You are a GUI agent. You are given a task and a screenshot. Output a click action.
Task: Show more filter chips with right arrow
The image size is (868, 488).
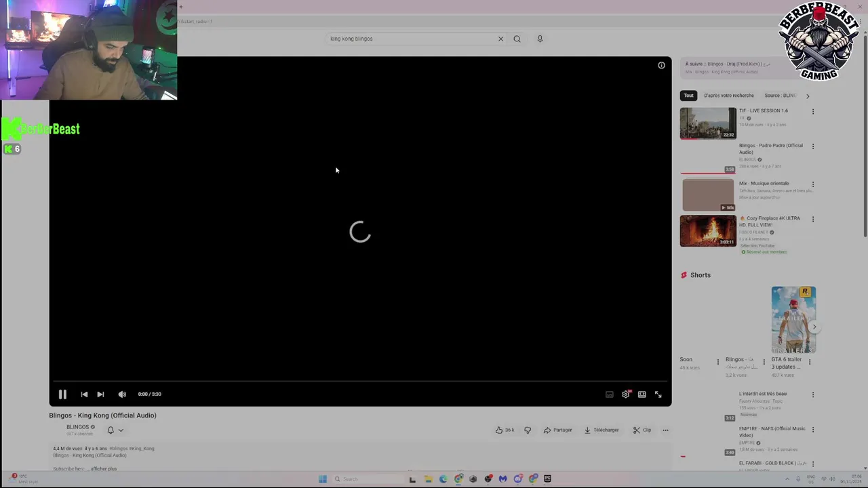tap(807, 96)
